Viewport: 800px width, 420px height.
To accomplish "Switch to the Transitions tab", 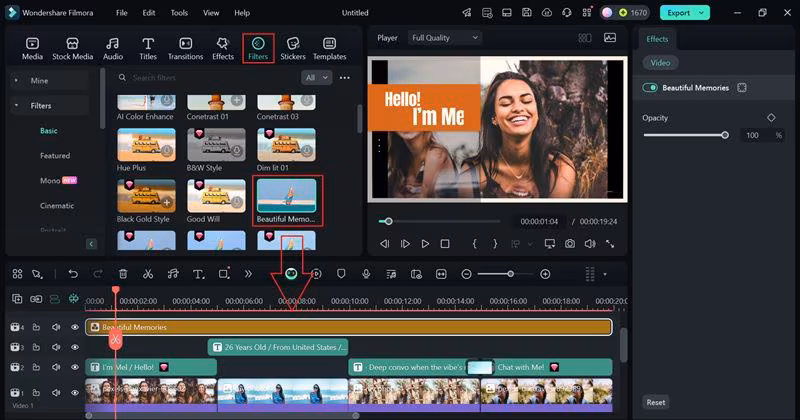I will point(185,48).
